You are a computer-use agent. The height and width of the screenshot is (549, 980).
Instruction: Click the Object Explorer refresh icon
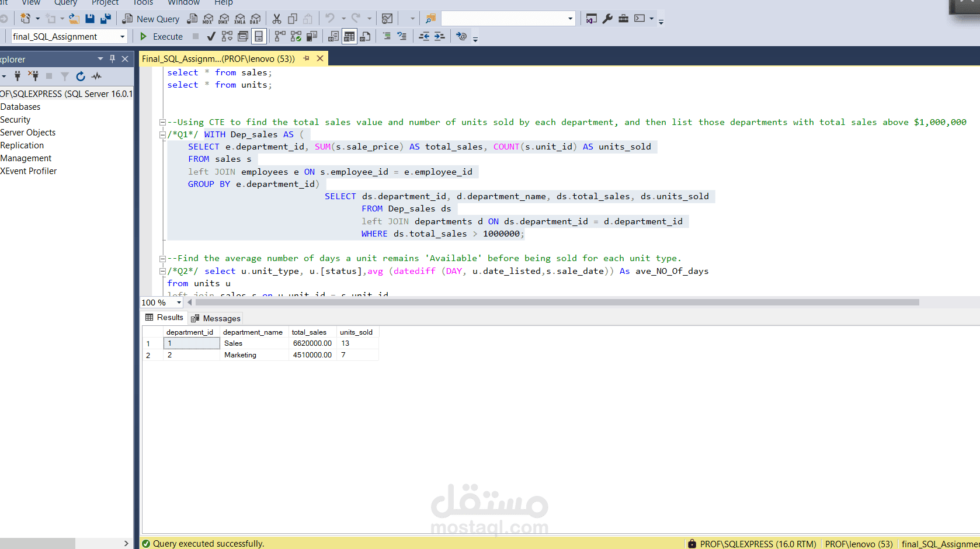81,76
